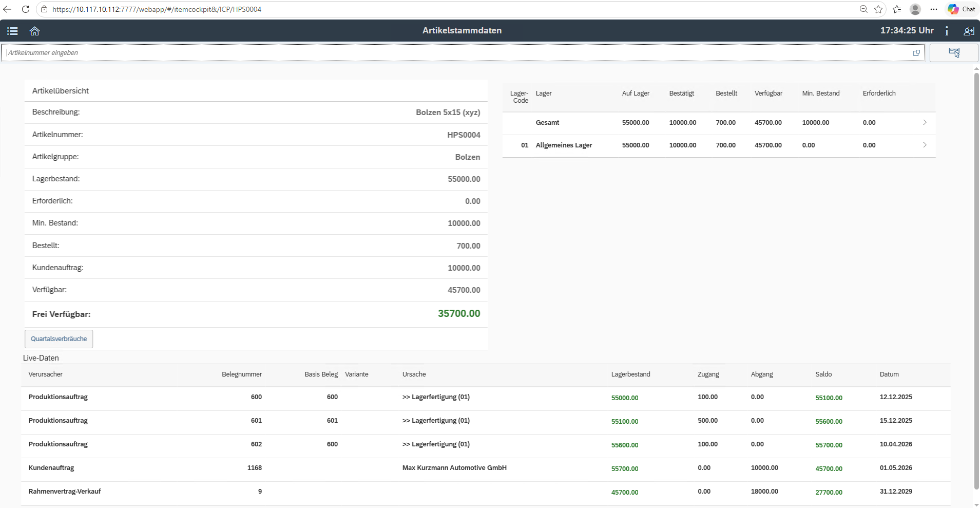Open browser favorites list
The width and height of the screenshot is (980, 508).
pyautogui.click(x=897, y=9)
